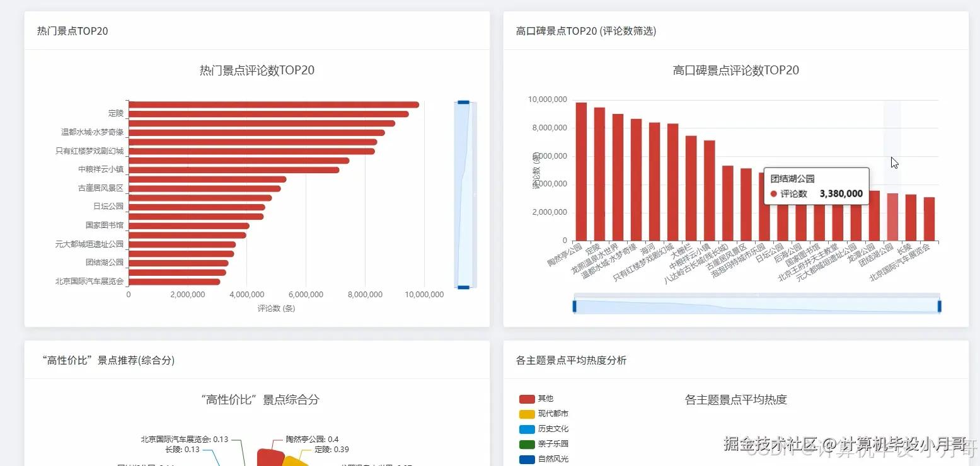Click the 中粮祥云小镇 horizontal bar
Image resolution: width=980 pixels, height=466 pixels.
pos(234,170)
